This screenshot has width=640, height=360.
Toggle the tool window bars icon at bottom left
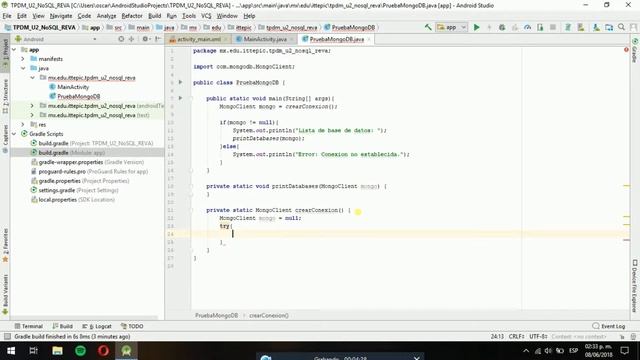coord(7,336)
